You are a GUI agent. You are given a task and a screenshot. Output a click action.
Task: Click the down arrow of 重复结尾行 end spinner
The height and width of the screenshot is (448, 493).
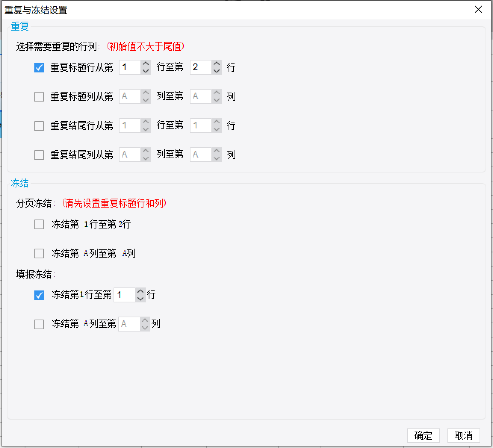pos(217,129)
